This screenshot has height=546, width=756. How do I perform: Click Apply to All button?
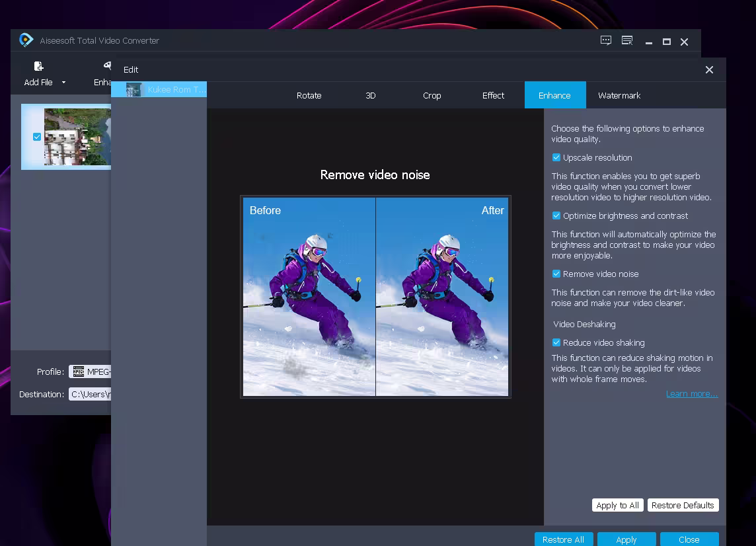(618, 505)
